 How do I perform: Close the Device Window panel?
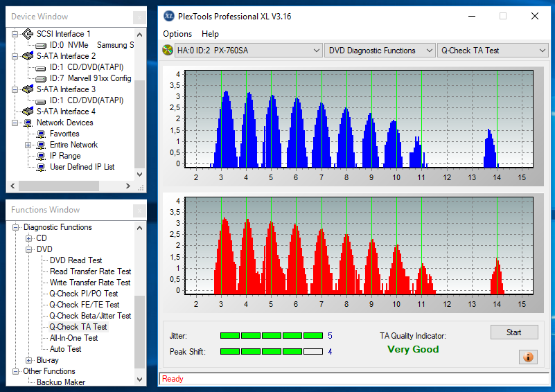[x=139, y=17]
